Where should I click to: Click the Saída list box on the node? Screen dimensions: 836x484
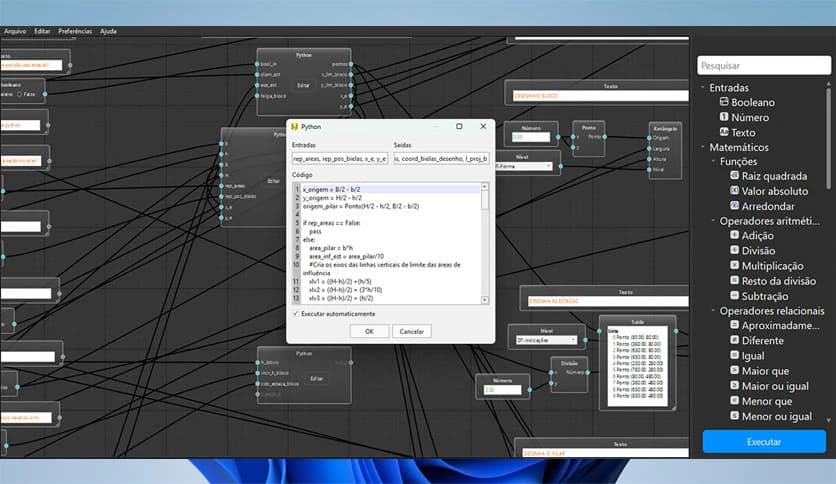(637, 366)
